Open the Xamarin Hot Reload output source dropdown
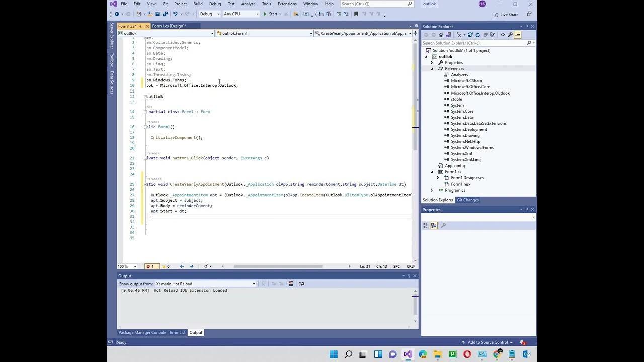The width and height of the screenshot is (644, 362). tap(205, 284)
